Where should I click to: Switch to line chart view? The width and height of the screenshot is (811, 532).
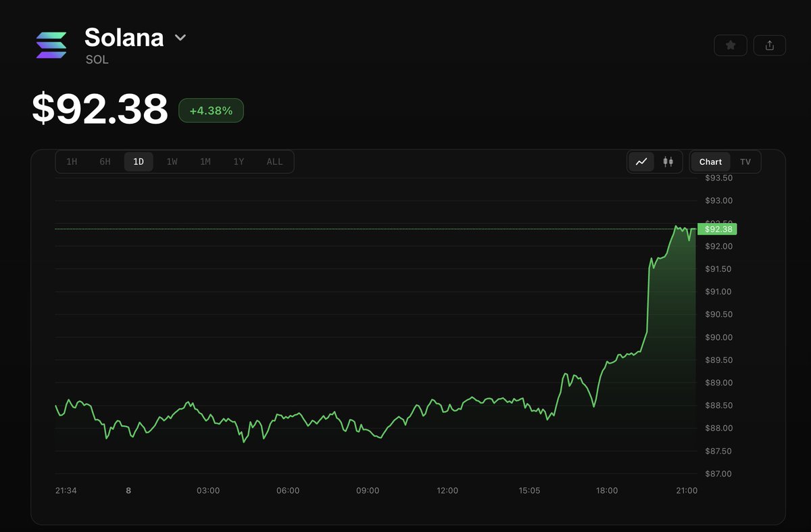click(x=641, y=162)
